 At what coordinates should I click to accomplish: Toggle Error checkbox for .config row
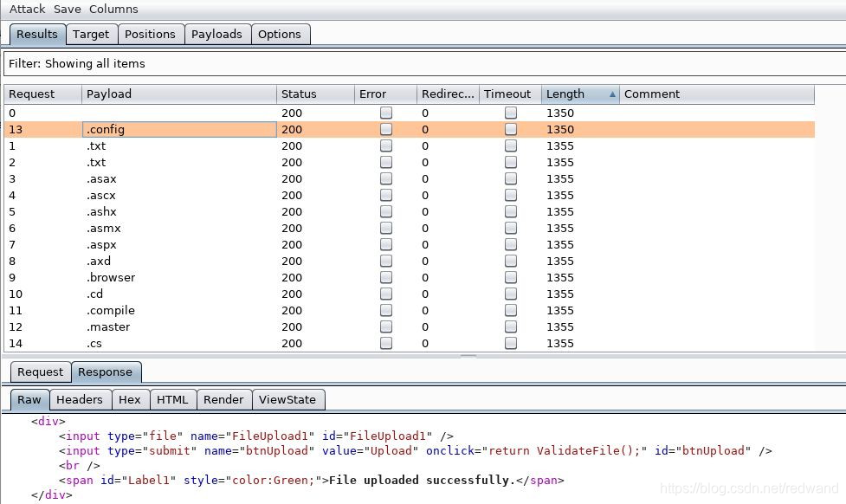pos(386,130)
